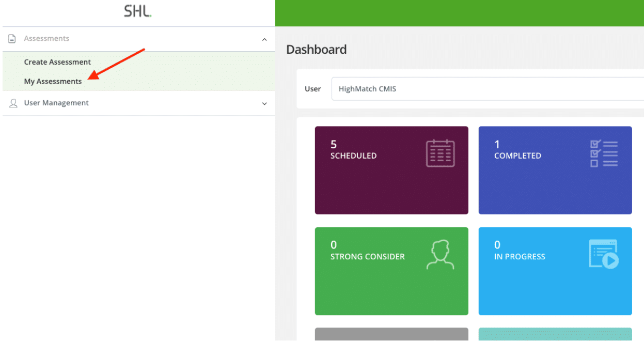Collapse the Assessments section using its chevron
Image resolution: width=644 pixels, height=341 pixels.
click(x=264, y=39)
